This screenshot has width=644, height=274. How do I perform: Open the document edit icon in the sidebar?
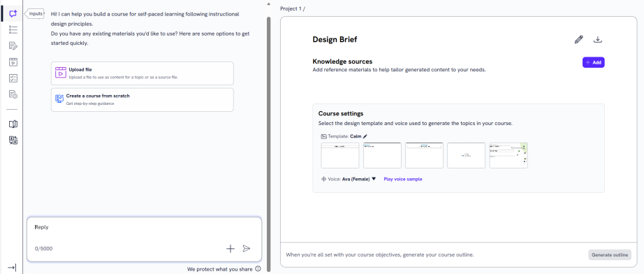point(13,45)
